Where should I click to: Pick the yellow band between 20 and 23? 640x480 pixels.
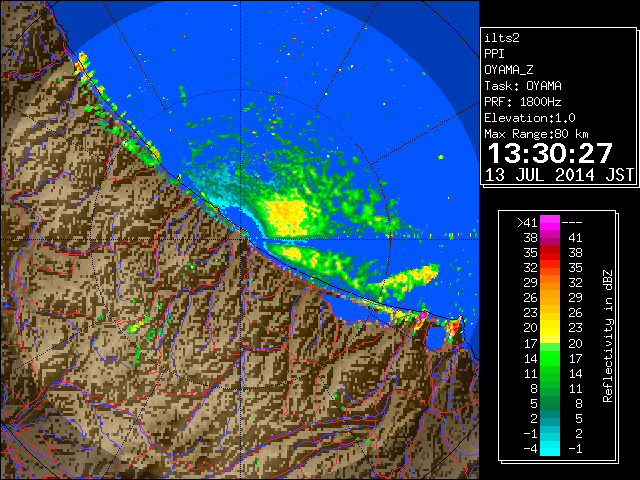point(550,328)
